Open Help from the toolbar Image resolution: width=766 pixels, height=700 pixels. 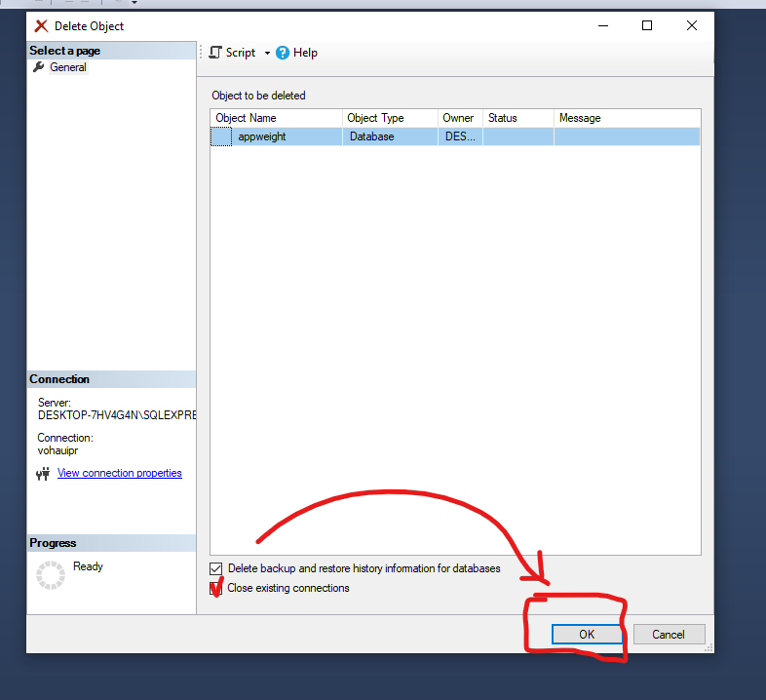click(296, 53)
